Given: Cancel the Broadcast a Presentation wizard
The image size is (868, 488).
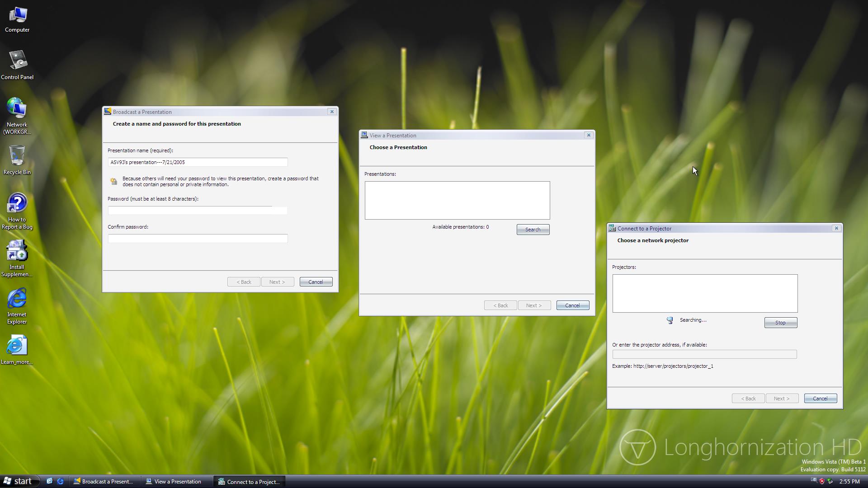Looking at the screenshot, I should pos(316,282).
